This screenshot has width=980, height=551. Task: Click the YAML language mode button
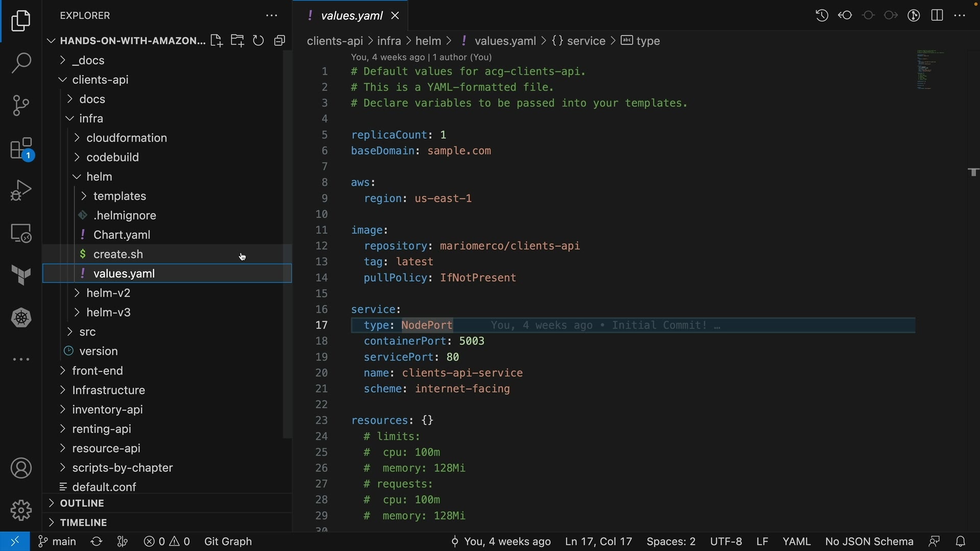(796, 541)
